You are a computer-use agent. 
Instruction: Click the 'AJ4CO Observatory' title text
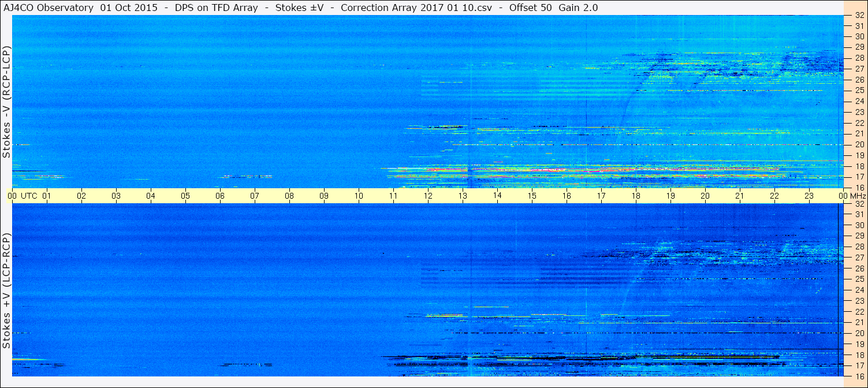(49, 8)
